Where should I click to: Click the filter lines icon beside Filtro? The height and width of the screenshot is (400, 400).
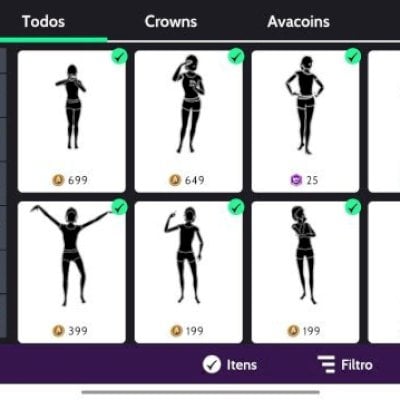coord(326,364)
